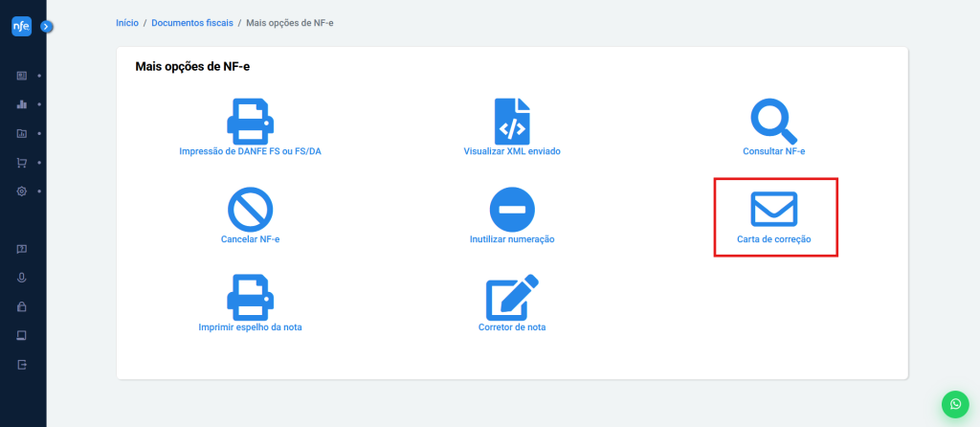The image size is (980, 427).
Task: Expand the bar chart reports sidebar menu
Action: (x=22, y=104)
